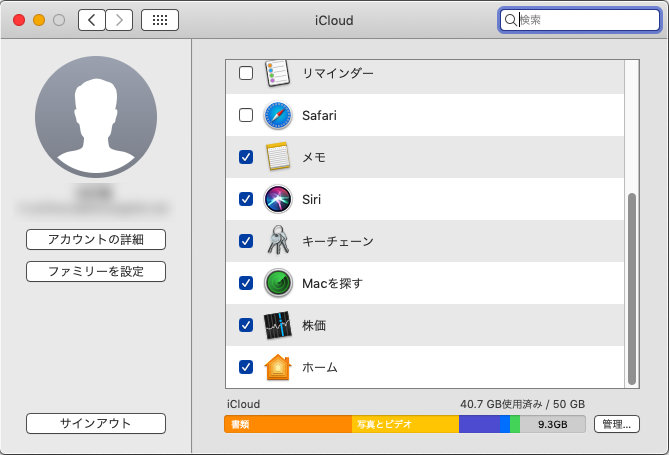Viewport: 669px width, 455px height.
Task: Uncheck the Siri checkbox
Action: coord(246,199)
